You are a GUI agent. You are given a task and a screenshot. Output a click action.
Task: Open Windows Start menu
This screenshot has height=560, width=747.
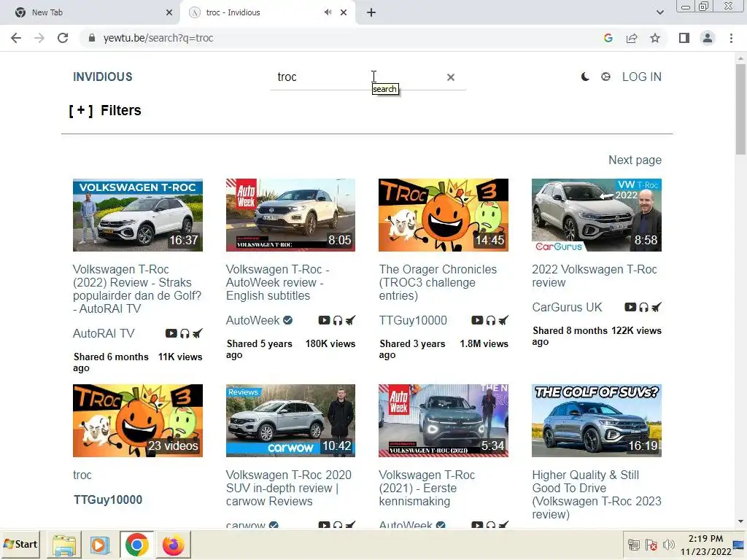(20, 544)
